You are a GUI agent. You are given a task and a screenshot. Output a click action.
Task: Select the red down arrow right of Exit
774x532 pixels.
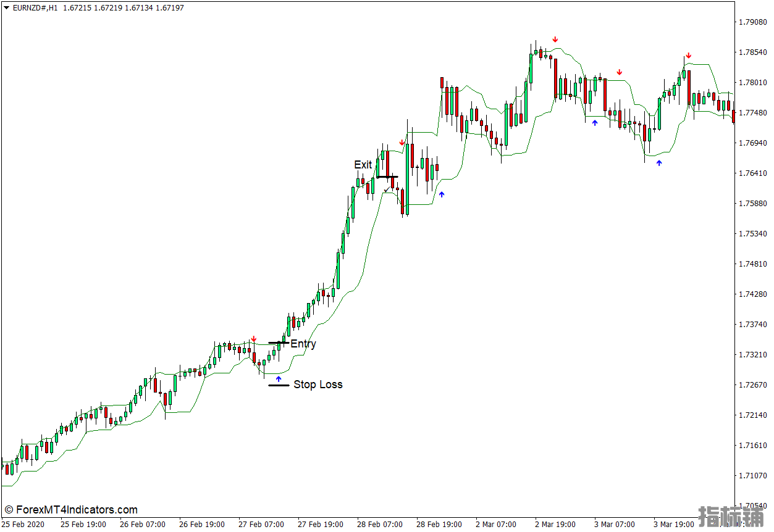tap(402, 143)
